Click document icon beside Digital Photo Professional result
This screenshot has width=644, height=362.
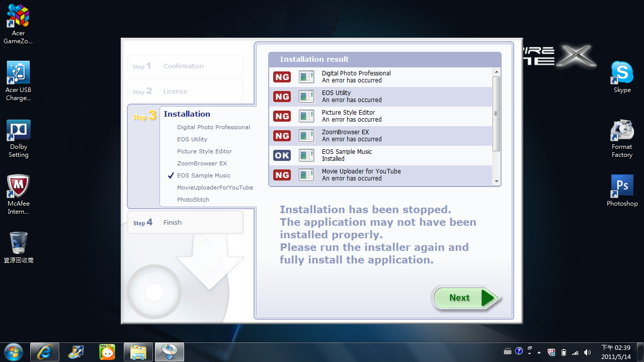tap(306, 77)
